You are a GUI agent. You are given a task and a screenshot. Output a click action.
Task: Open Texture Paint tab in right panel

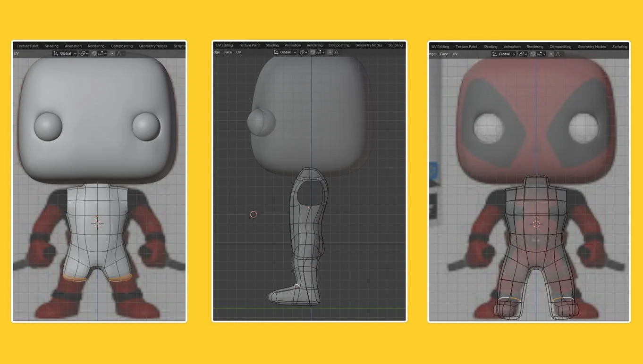click(x=466, y=47)
